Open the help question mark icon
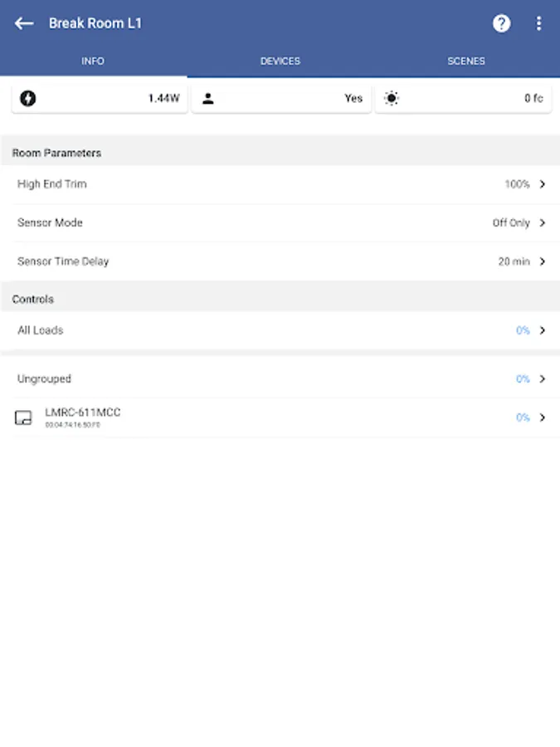The width and height of the screenshot is (560, 747). pos(502,23)
